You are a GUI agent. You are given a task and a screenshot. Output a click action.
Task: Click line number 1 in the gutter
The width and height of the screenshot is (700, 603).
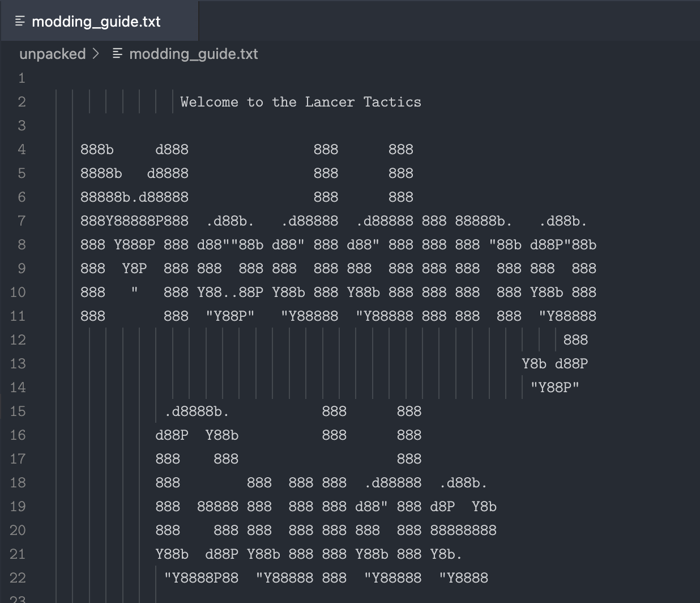click(x=22, y=78)
